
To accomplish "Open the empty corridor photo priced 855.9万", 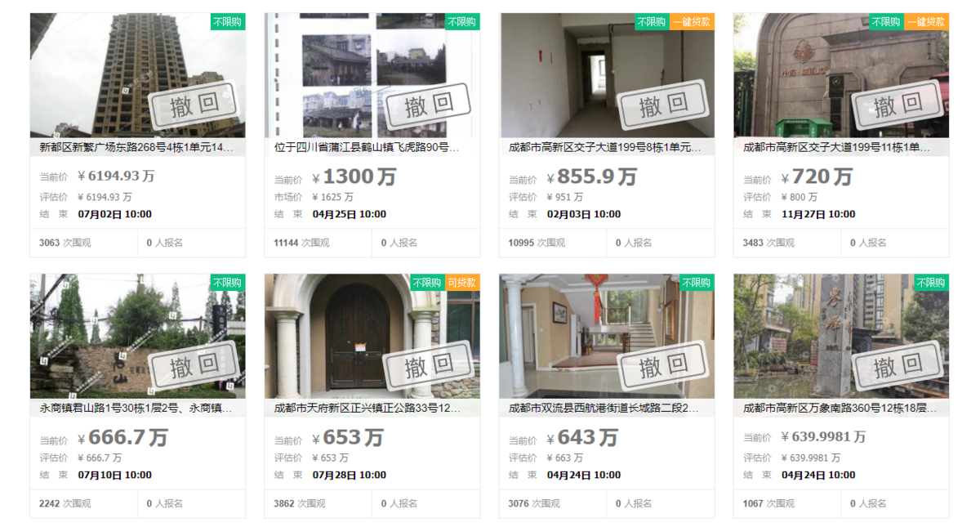I will [x=607, y=75].
